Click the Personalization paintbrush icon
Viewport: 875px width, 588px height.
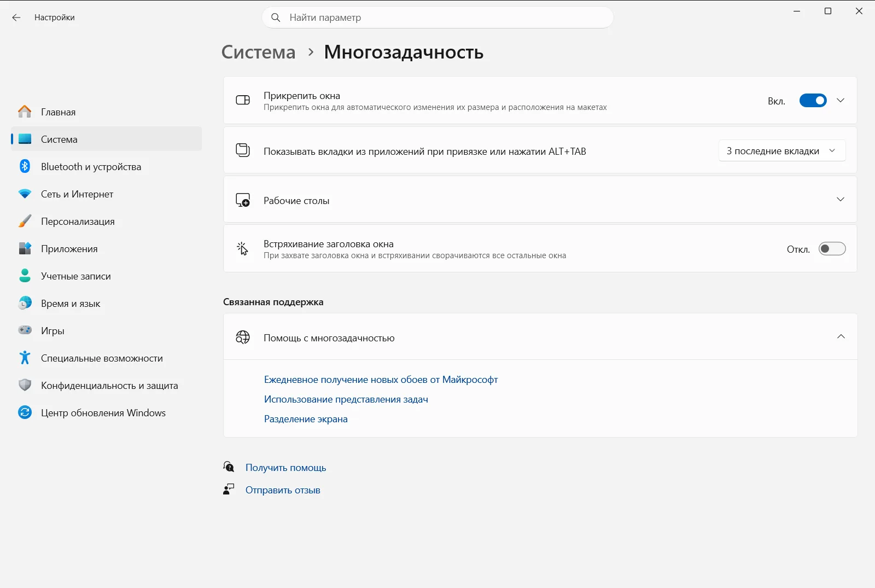25,221
